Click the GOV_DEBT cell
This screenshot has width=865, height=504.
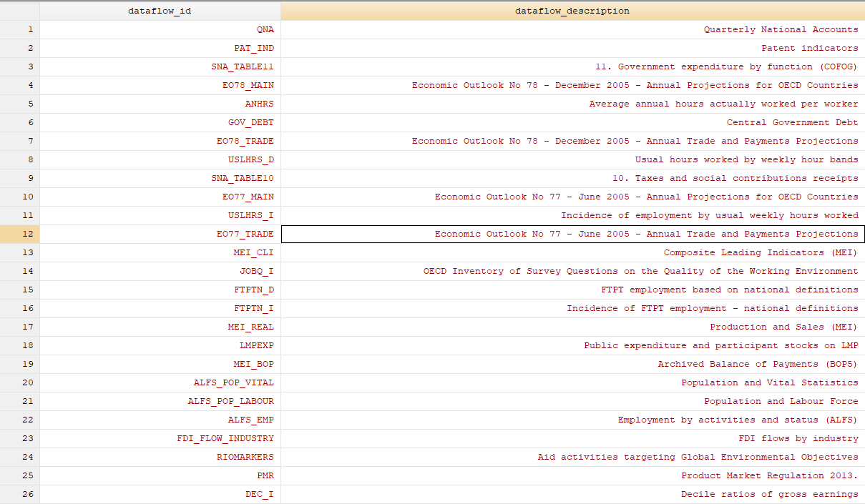click(x=160, y=122)
